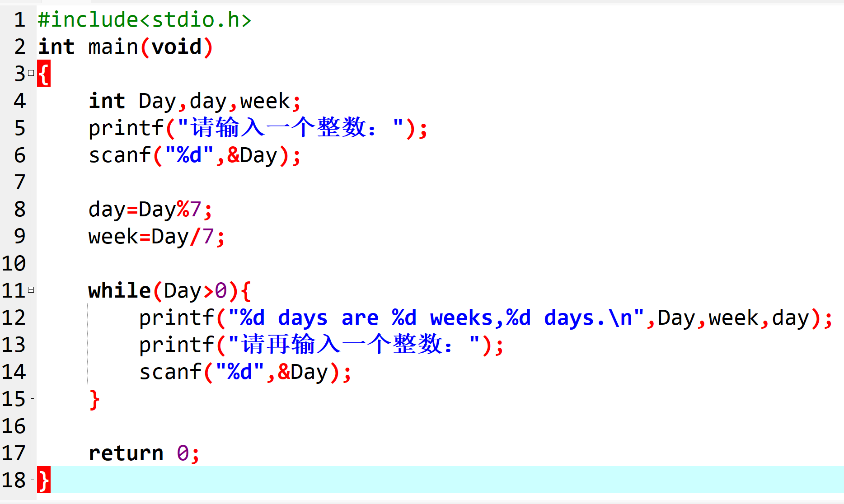Click line number 10 in the gutter

14,263
